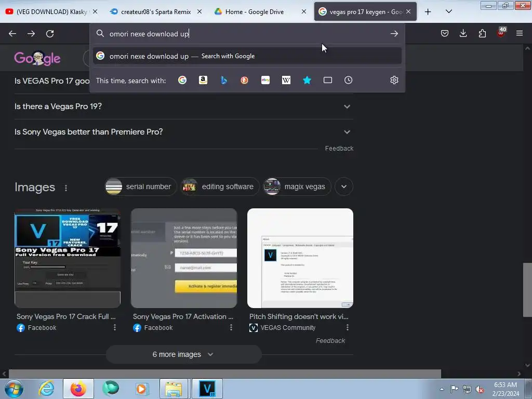Filter images by the serial number chip

[140, 187]
